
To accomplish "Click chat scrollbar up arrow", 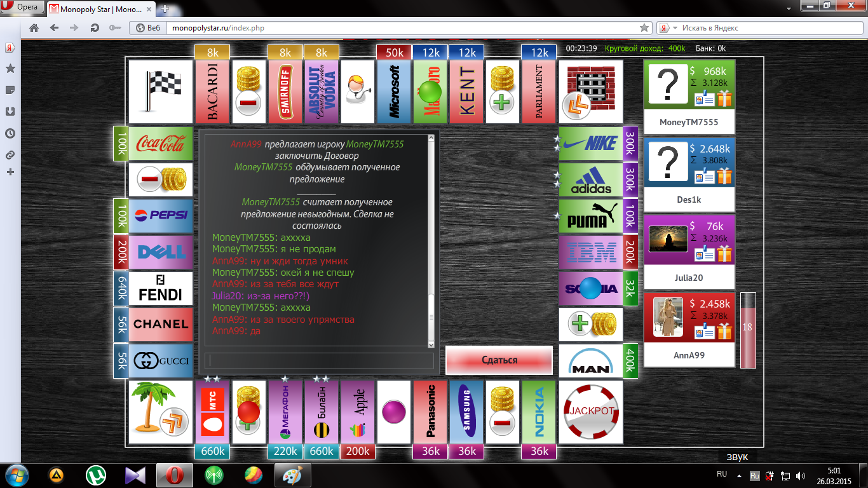I will point(431,138).
